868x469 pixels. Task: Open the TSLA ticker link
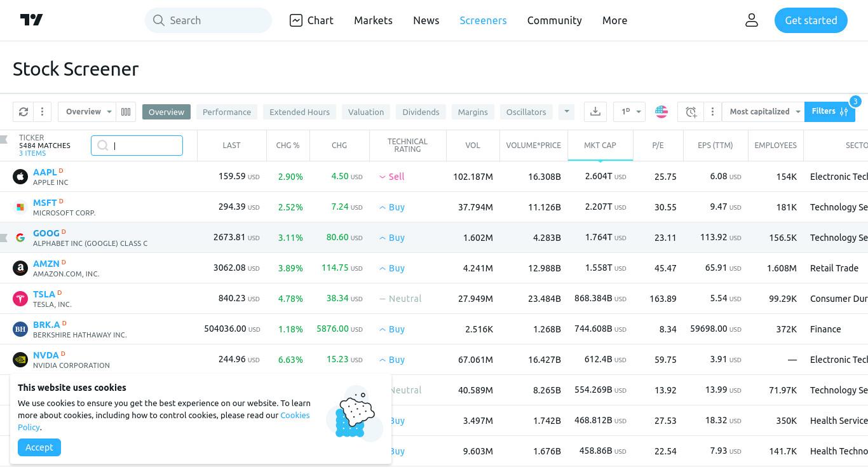coord(44,294)
